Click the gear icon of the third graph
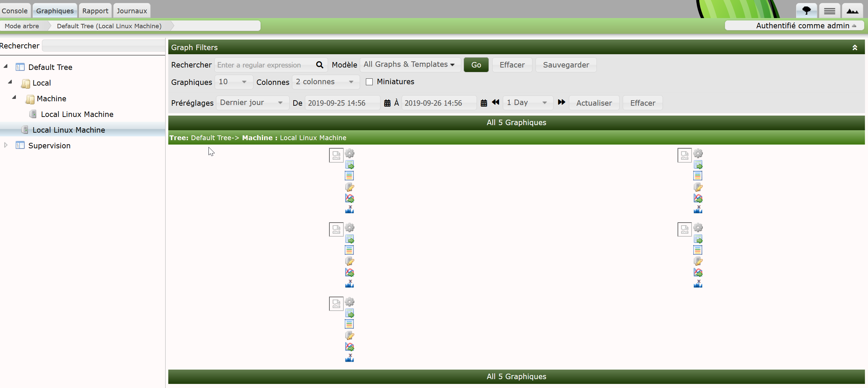Screen dimensions: 868x388 [350, 228]
